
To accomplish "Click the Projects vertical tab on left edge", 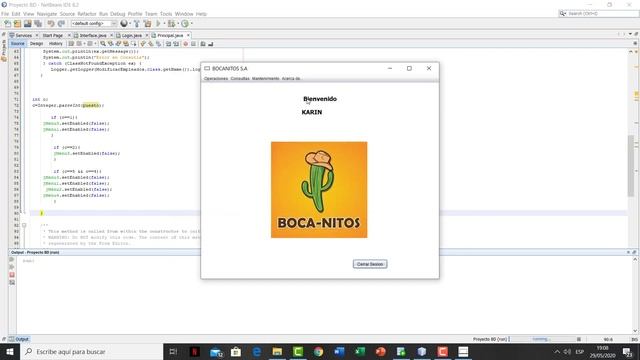I will pyautogui.click(x=4, y=50).
